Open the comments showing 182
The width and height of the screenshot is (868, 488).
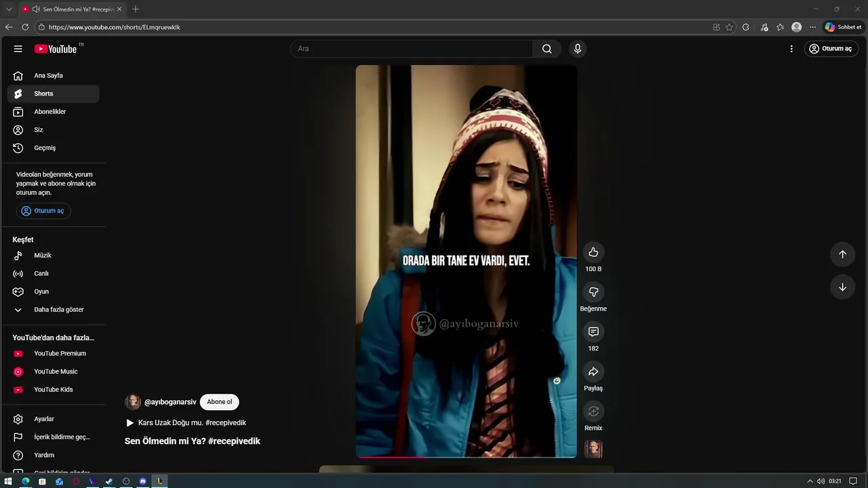[x=593, y=331]
